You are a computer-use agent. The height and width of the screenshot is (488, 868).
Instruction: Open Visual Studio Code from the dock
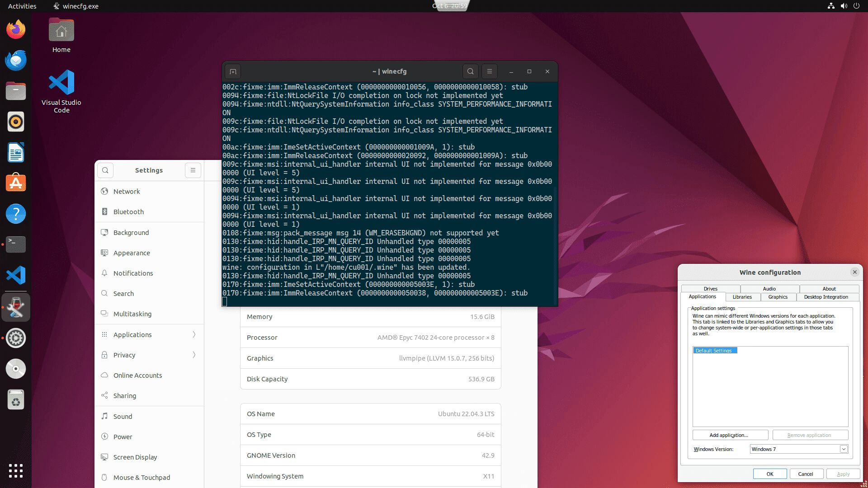pos(16,275)
